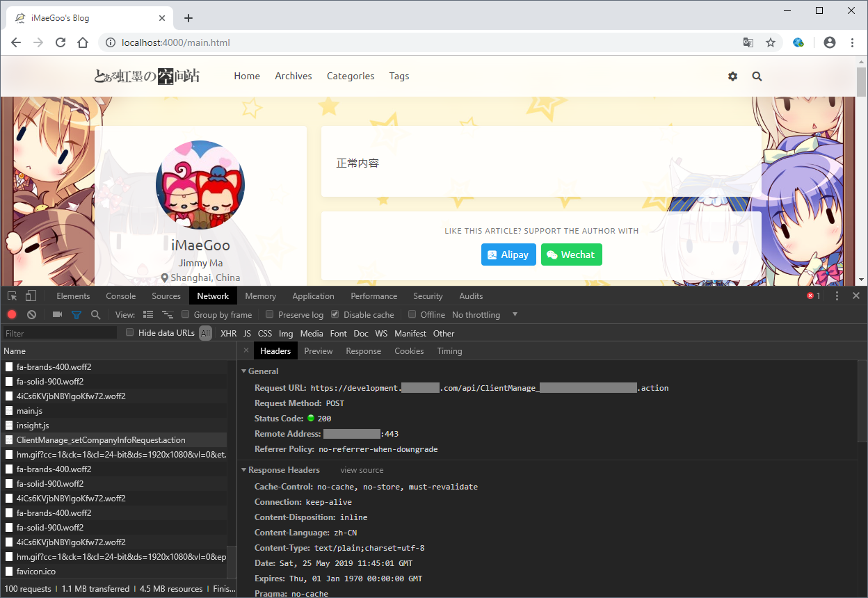Click DevTools error count badge

click(x=813, y=296)
